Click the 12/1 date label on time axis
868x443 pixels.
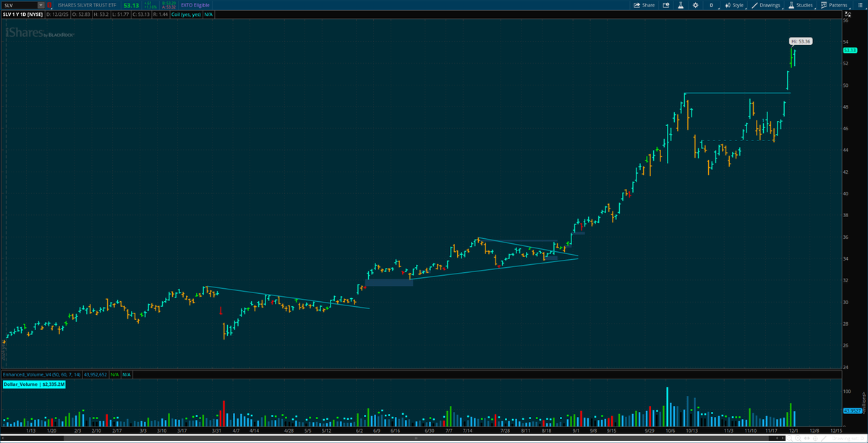793,431
